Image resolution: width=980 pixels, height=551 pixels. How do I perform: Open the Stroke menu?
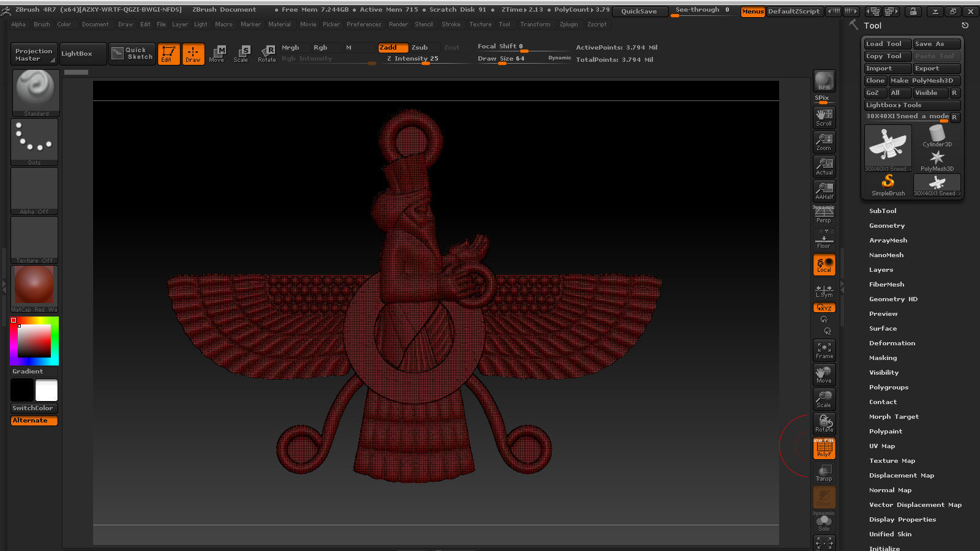(x=451, y=24)
